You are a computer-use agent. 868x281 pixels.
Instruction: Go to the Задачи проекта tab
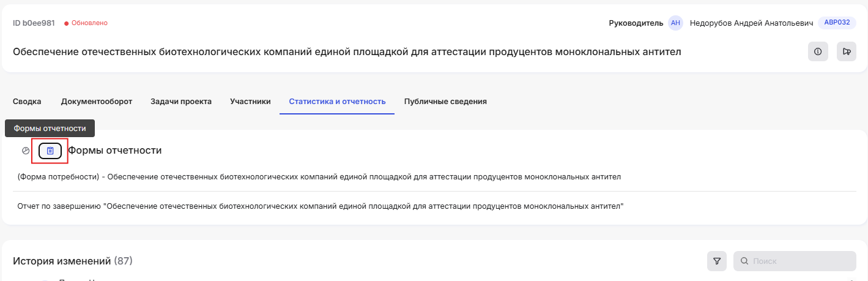181,102
